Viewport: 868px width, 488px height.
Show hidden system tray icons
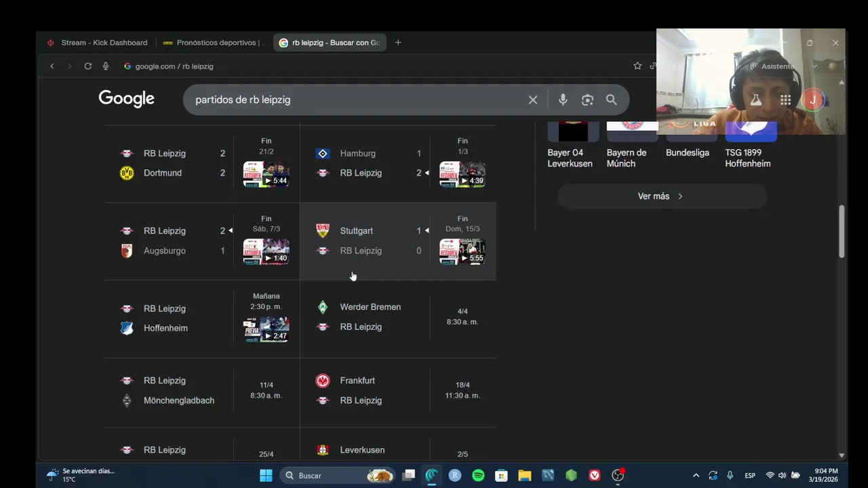[x=696, y=475]
